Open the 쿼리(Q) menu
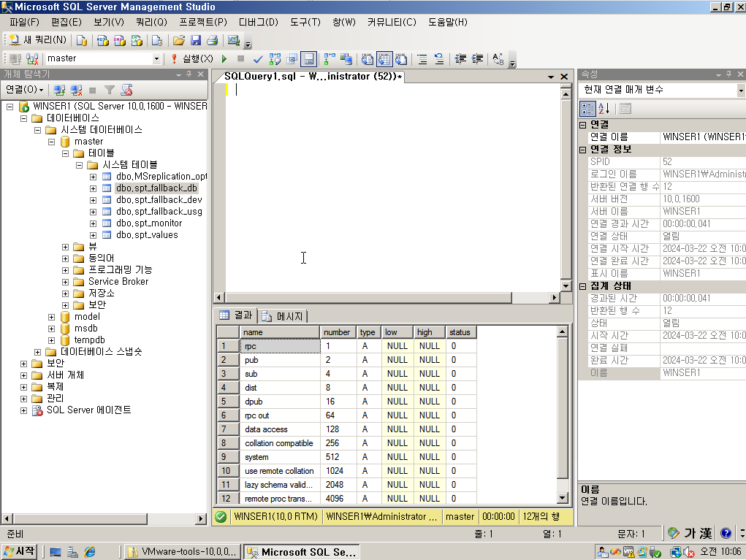746x560 pixels. click(151, 23)
